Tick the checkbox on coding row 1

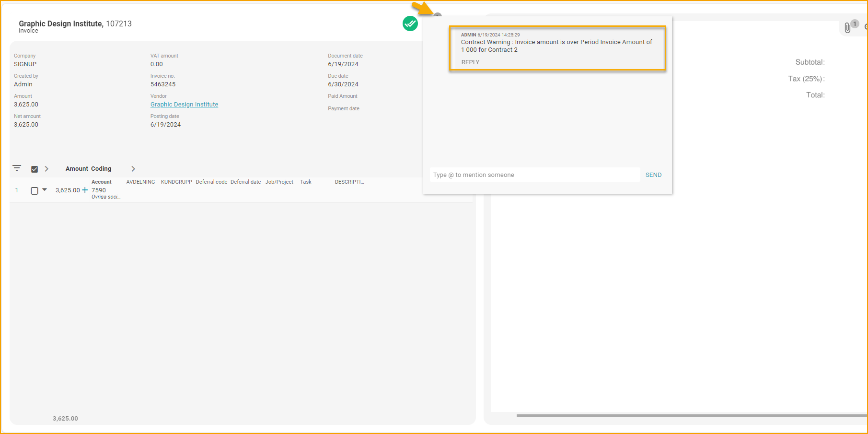(35, 190)
